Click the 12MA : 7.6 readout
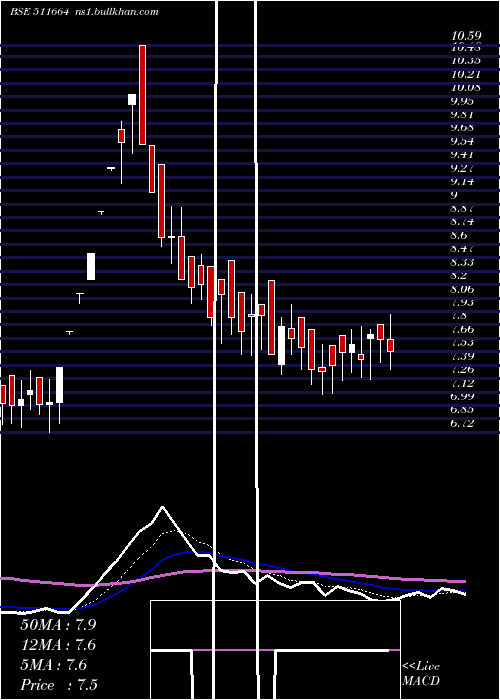Viewport: 500px width, 700px height. [58, 645]
